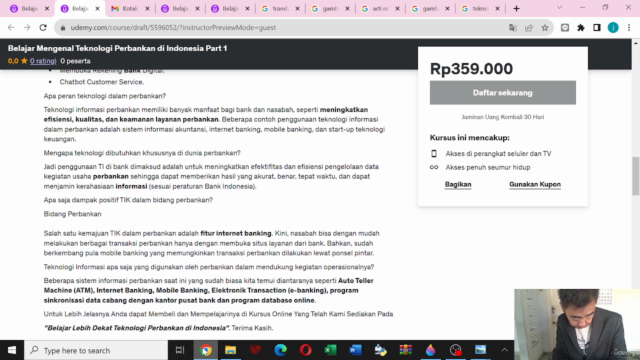
Task: Go back to previous page
Action: point(11,28)
